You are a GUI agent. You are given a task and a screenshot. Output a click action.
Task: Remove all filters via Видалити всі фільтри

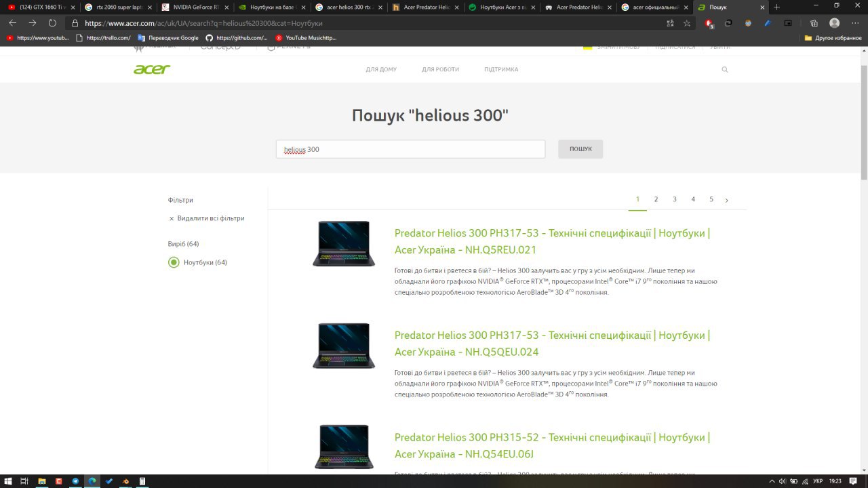pyautogui.click(x=207, y=218)
